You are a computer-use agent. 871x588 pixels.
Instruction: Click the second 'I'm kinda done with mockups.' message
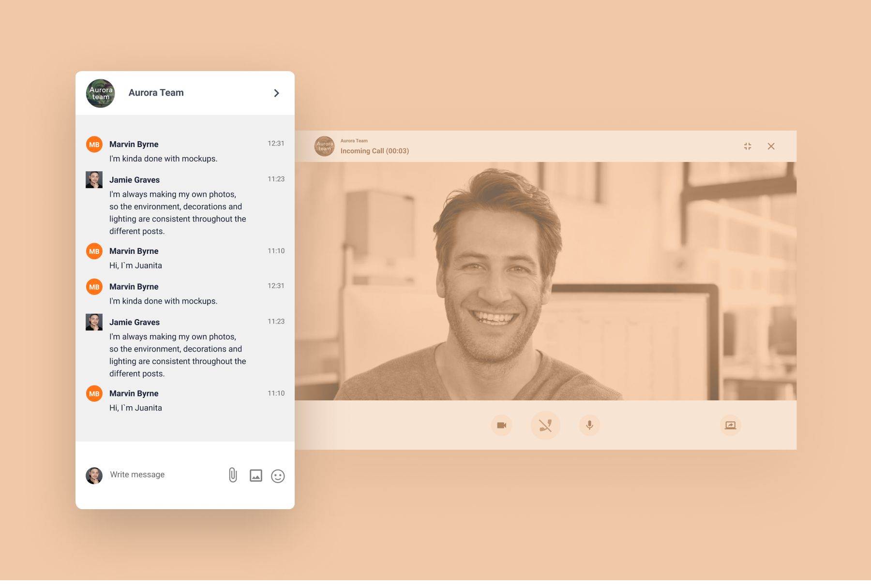click(164, 301)
